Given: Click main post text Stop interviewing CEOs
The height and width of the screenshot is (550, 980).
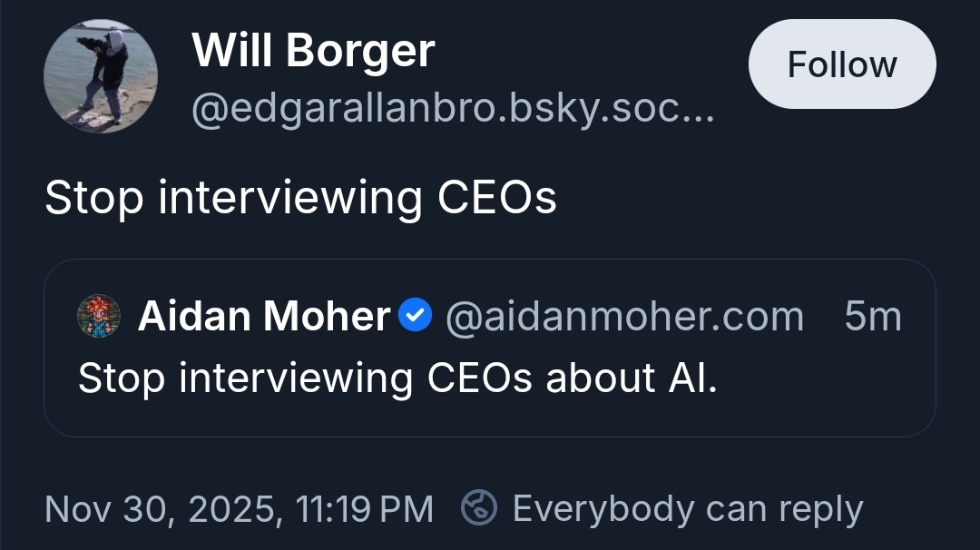Looking at the screenshot, I should point(300,197).
